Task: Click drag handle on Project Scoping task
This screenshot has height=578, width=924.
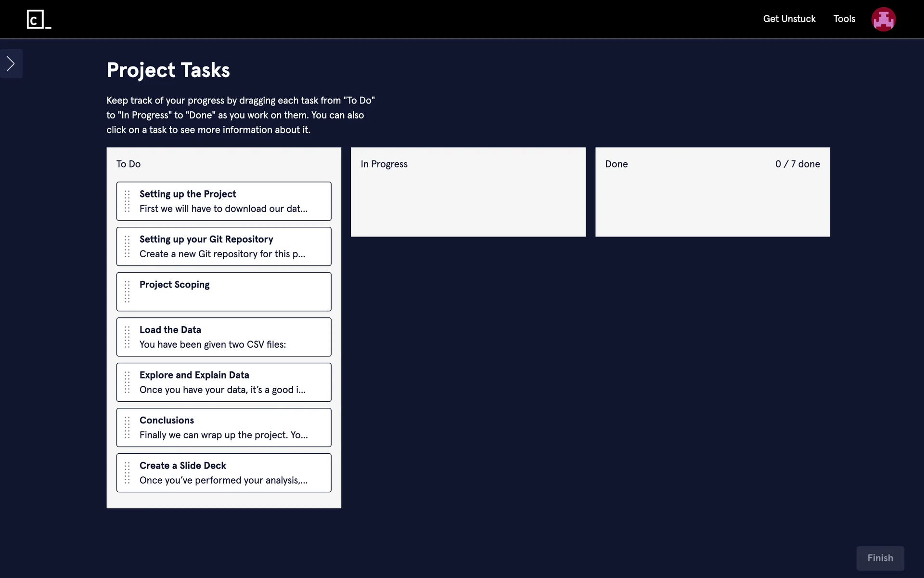Action: point(127,292)
